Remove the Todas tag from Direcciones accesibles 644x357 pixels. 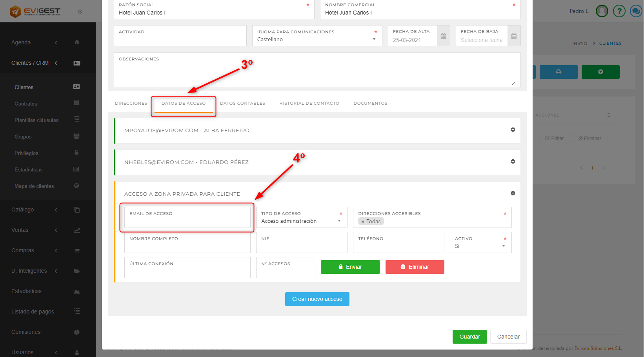pos(363,222)
